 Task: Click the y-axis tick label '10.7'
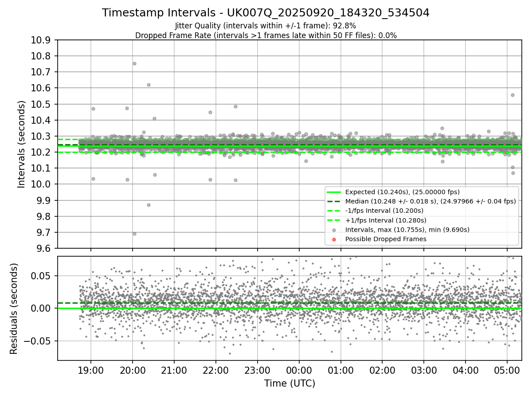pyautogui.click(x=40, y=72)
